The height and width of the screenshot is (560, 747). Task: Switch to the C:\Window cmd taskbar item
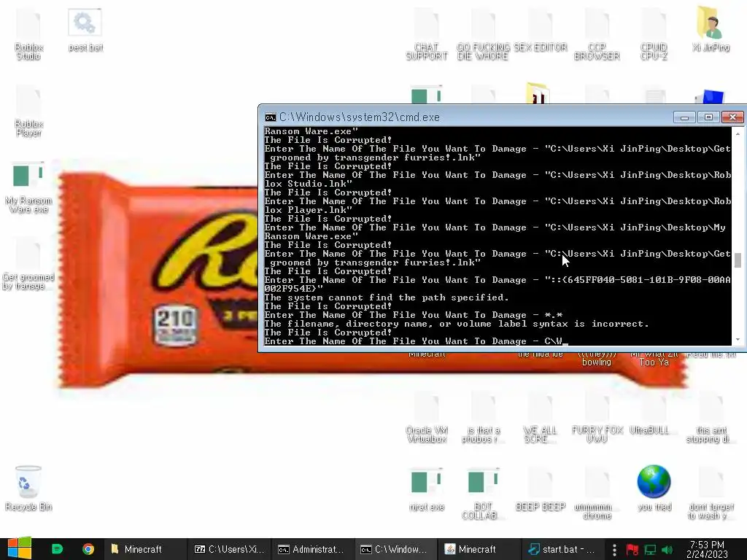coord(396,549)
